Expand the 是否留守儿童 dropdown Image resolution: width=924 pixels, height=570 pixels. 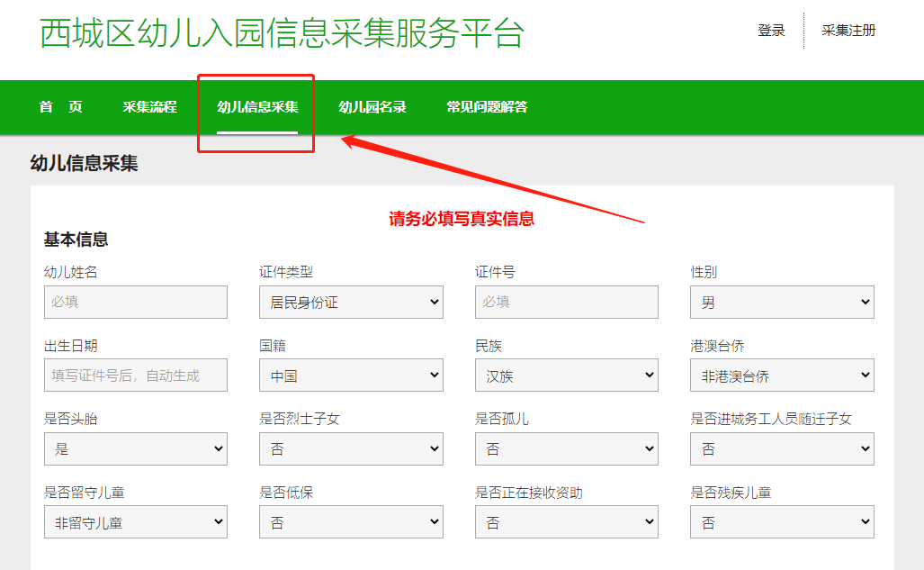coord(135,522)
